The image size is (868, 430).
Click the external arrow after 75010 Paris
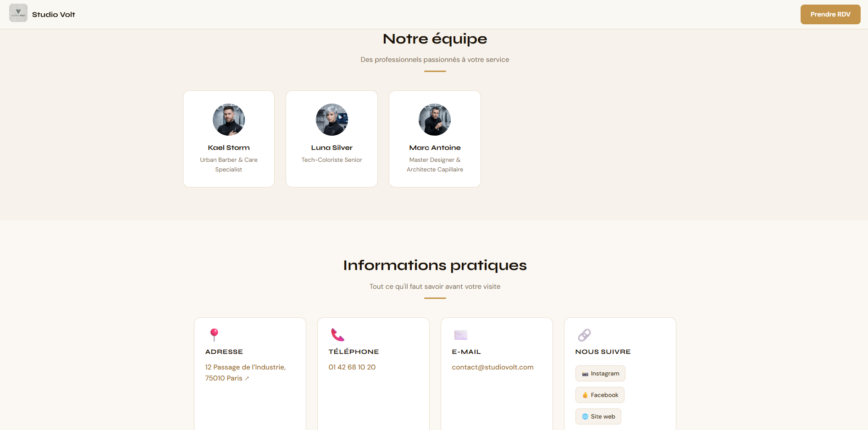[x=247, y=379]
